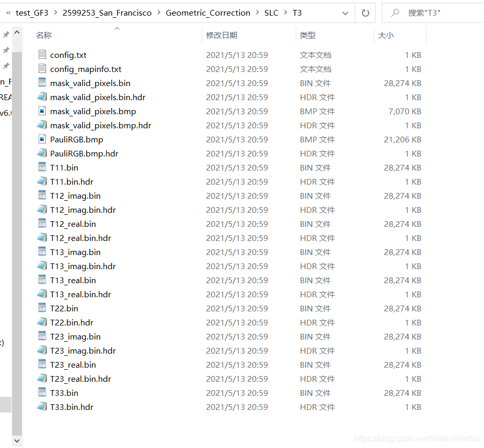The height and width of the screenshot is (448, 484).
Task: Click the T12_imag.bin.hdr file icon
Action: pyautogui.click(x=42, y=209)
